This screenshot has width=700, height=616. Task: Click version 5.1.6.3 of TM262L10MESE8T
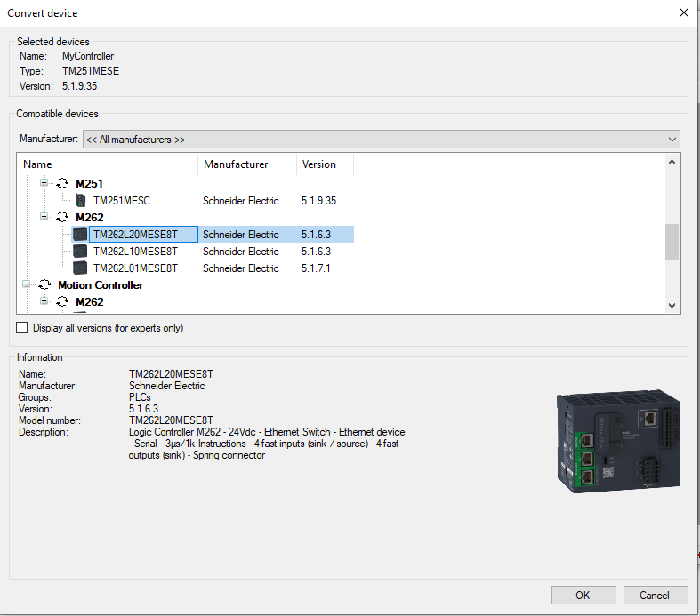click(x=316, y=252)
